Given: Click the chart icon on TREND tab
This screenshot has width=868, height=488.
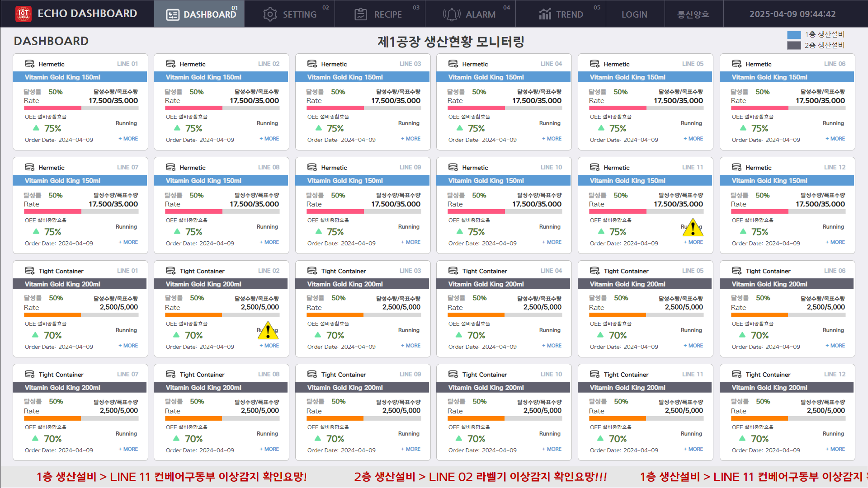Looking at the screenshot, I should point(545,14).
